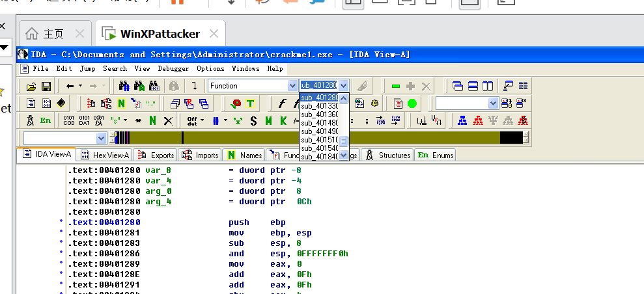
Task: Click the strings quoted dots icon
Action: pyautogui.click(x=151, y=103)
